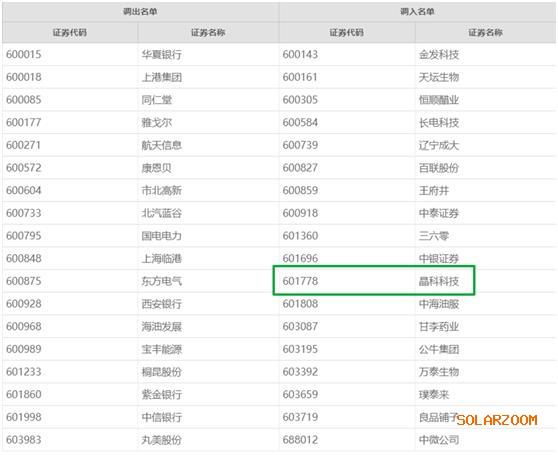
Task: Select stock code 601360
Action: click(300, 236)
